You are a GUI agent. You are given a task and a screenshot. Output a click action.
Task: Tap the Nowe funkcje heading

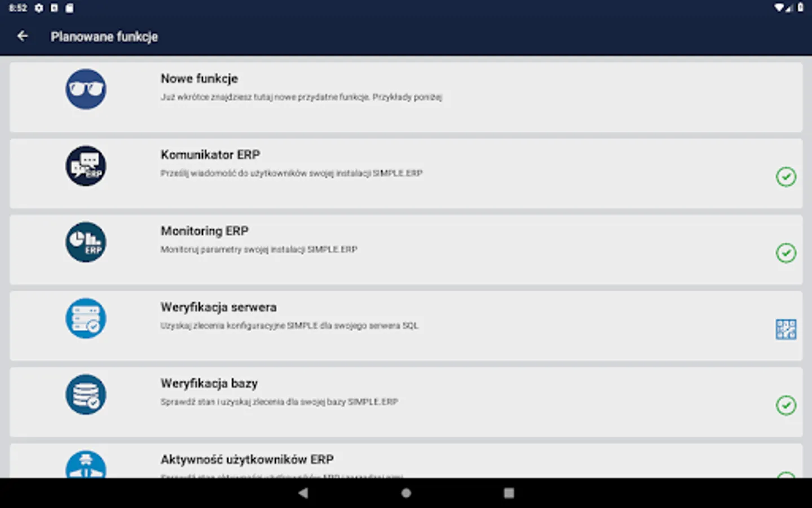[200, 78]
